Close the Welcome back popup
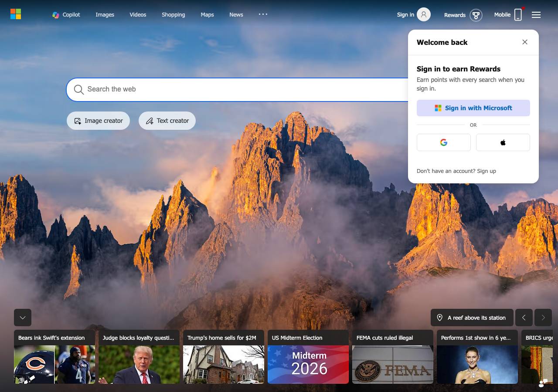The height and width of the screenshot is (392, 558). 525,42
